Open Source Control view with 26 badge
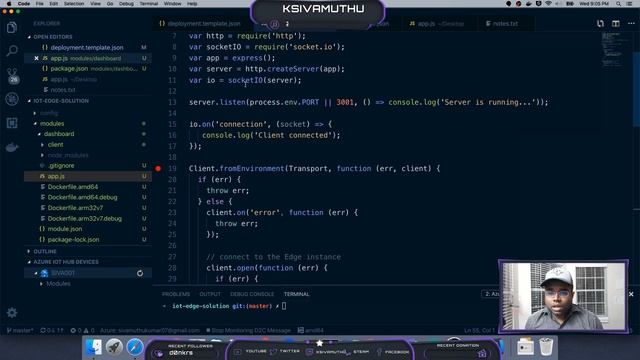The image size is (640, 360). coord(12,76)
